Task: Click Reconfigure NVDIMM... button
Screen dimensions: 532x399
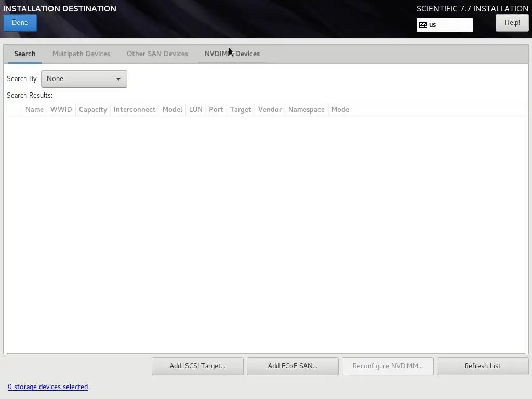Action: click(388, 366)
